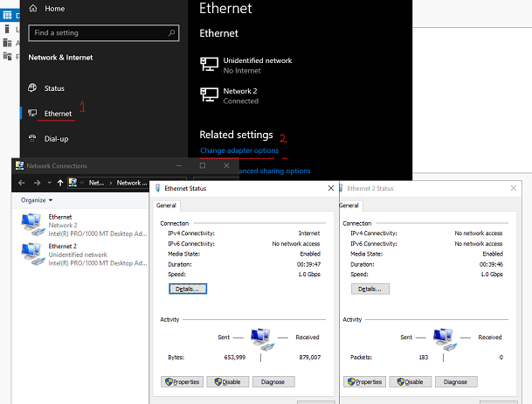Open Home in Settings sidebar
Screen dimensions: 532x404
[47, 9]
